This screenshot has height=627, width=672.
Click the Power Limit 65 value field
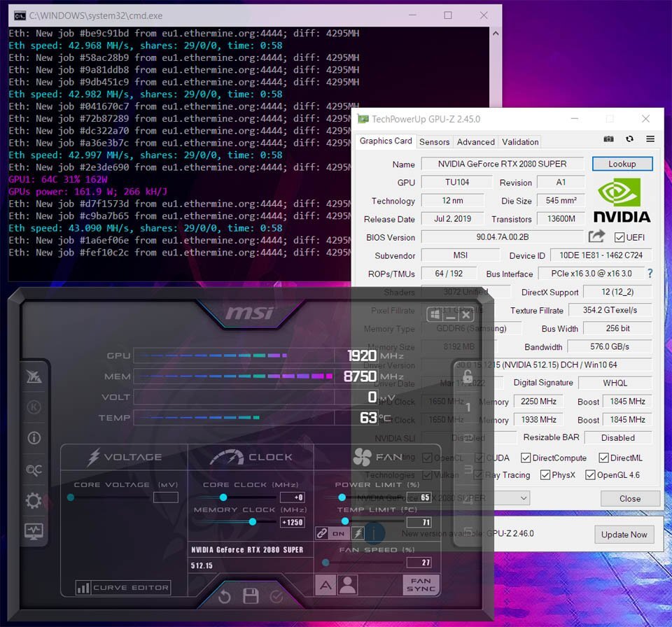[419, 497]
